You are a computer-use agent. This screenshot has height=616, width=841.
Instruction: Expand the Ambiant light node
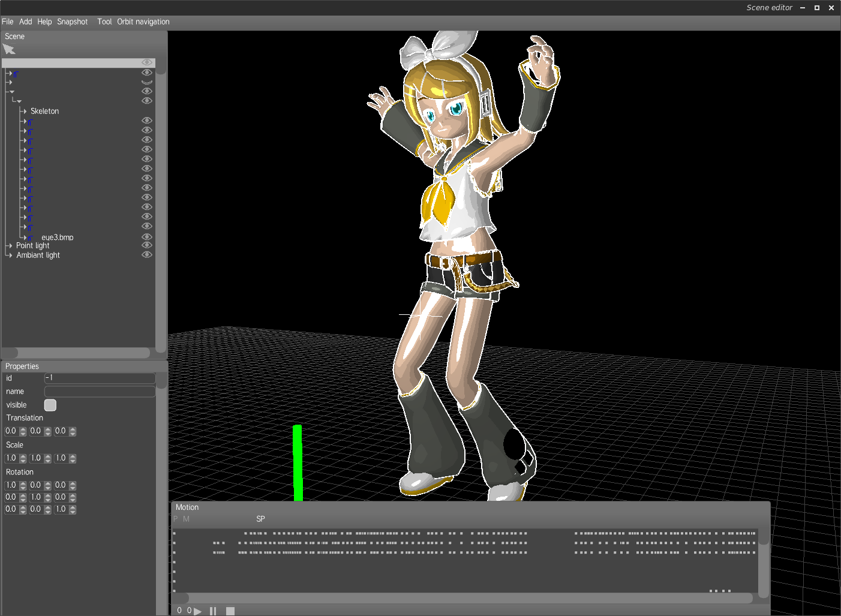point(10,255)
